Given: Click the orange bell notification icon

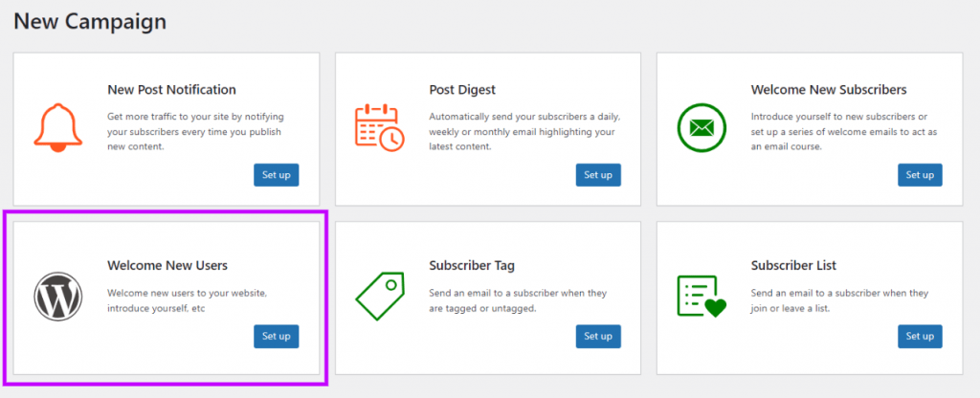Looking at the screenshot, I should 58,128.
